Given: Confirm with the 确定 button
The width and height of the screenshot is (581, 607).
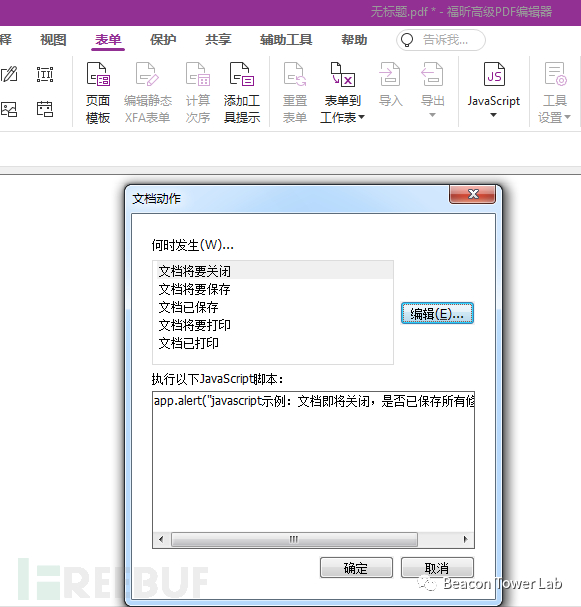Looking at the screenshot, I should (x=356, y=568).
